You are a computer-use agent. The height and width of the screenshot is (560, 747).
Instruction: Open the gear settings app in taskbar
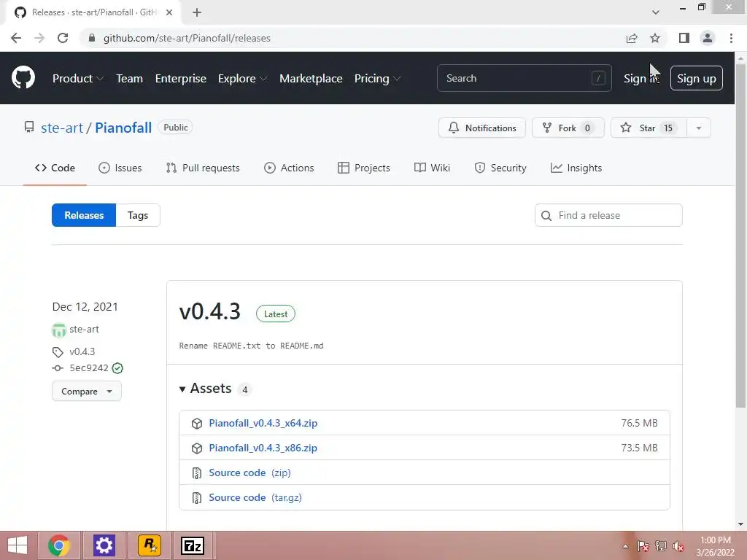104,545
